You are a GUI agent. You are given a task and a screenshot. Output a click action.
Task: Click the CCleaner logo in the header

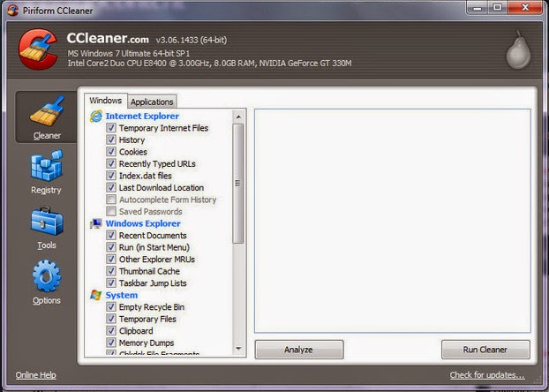coord(38,49)
